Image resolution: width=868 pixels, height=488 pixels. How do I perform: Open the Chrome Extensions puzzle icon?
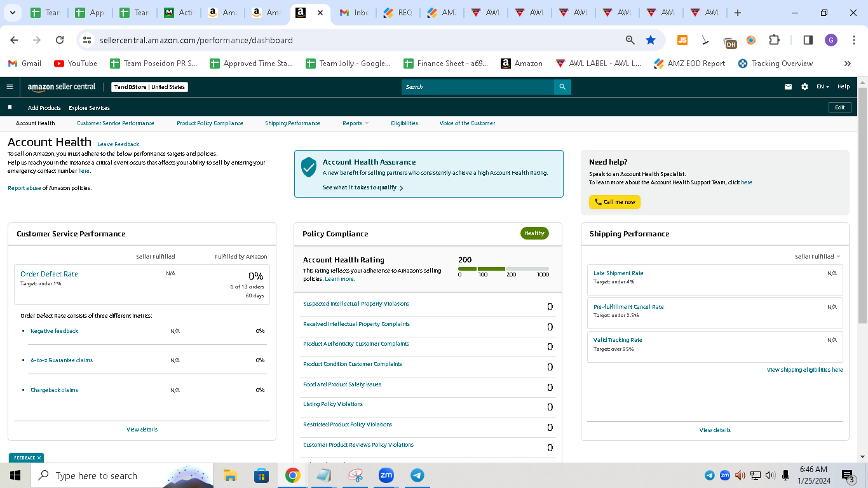coord(774,40)
